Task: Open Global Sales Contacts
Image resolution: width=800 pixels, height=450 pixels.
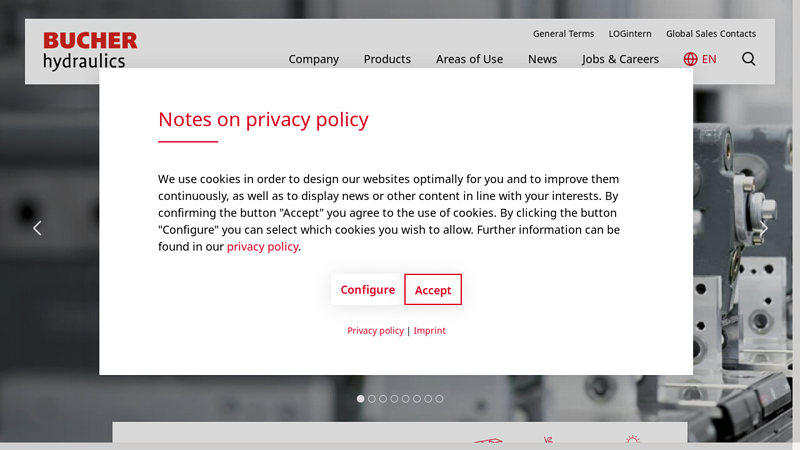Action: tap(711, 34)
